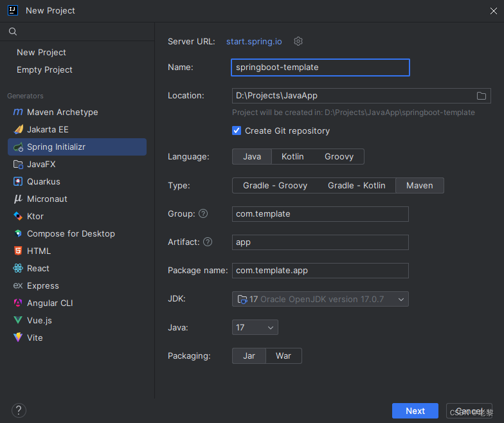This screenshot has width=504, height=423.
Task: Open the JDK dropdown
Action: 320,299
